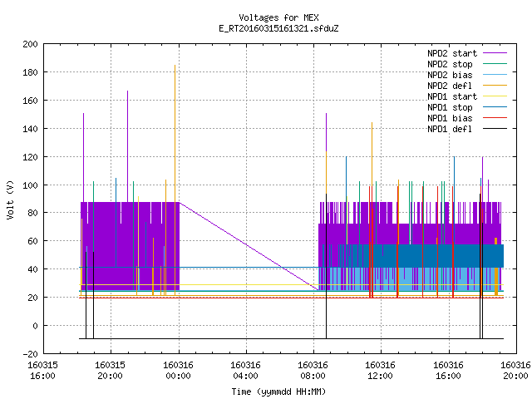Screen dimensions: 532x399
Task: Click the x-axis tick '160315 20:00'
Action: coord(111,371)
